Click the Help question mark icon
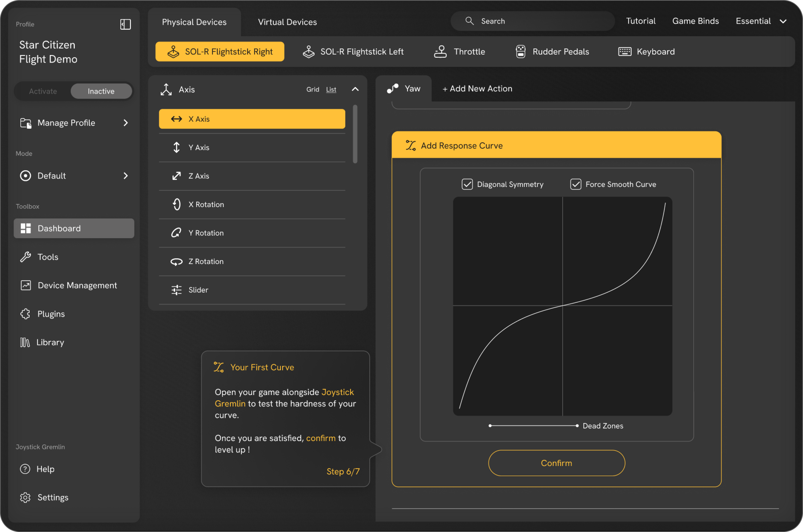Image resolution: width=803 pixels, height=532 pixels. (25, 469)
